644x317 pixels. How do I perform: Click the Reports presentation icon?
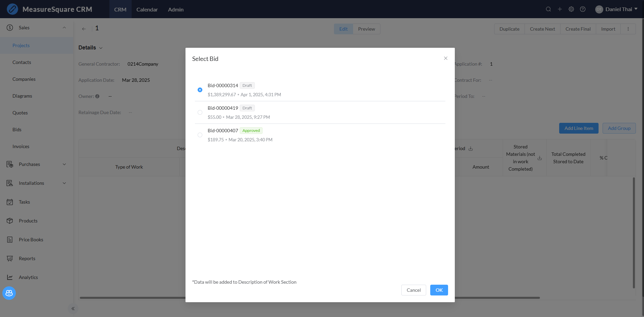coord(10,258)
